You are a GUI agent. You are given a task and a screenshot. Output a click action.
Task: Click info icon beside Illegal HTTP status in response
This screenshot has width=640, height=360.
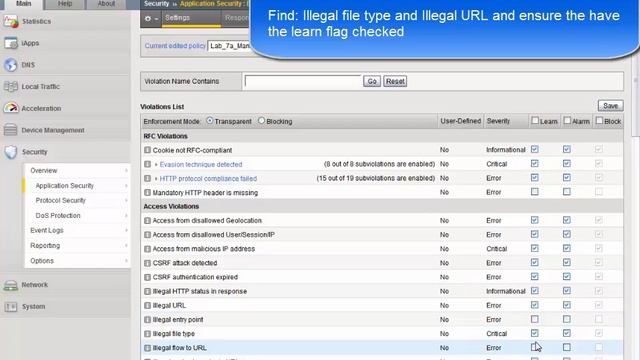(147, 291)
